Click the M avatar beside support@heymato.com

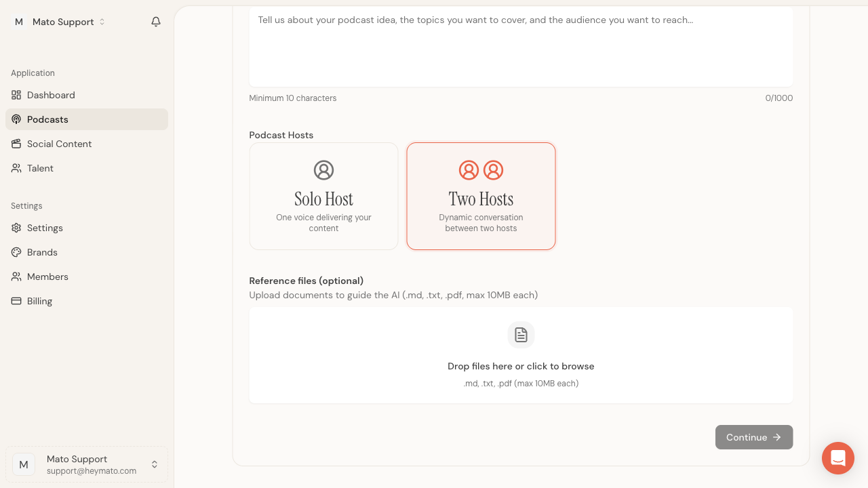click(24, 464)
